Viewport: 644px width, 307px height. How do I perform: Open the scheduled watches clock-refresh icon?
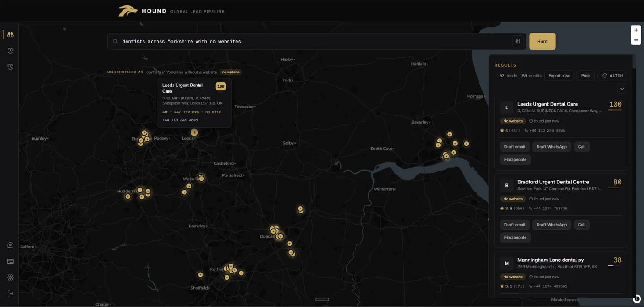click(x=10, y=51)
